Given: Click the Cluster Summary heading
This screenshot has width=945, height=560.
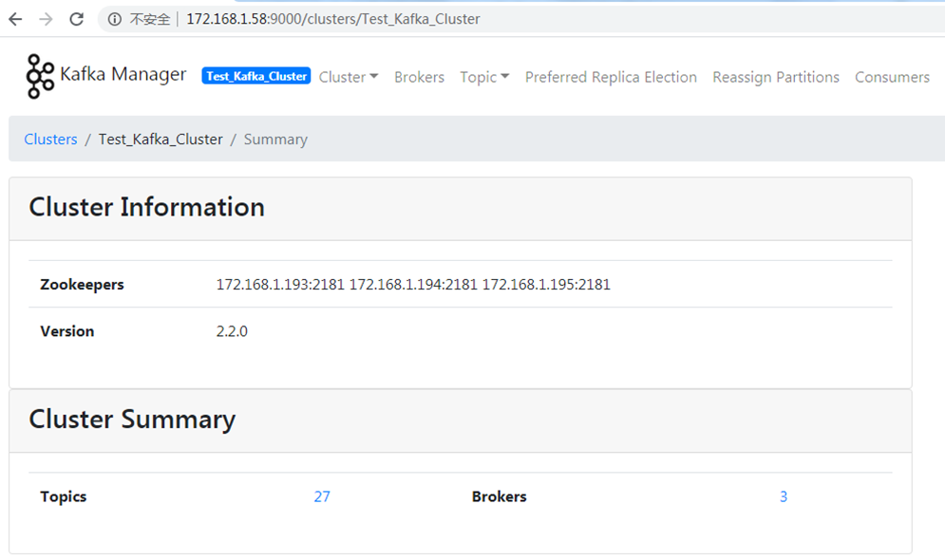Looking at the screenshot, I should 132,420.
